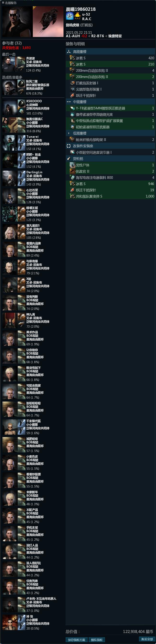Open constellation link R2-BT6
The image size is (156, 644).
pos(98,36)
